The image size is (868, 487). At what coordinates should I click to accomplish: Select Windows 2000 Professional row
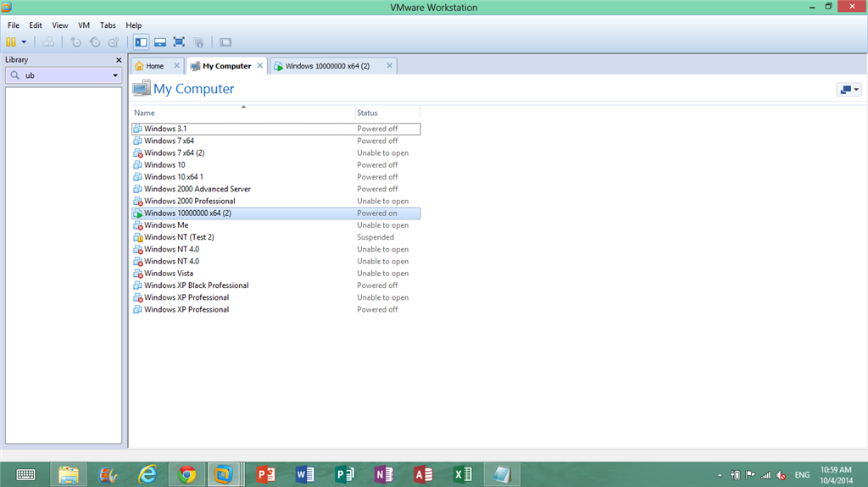click(276, 201)
